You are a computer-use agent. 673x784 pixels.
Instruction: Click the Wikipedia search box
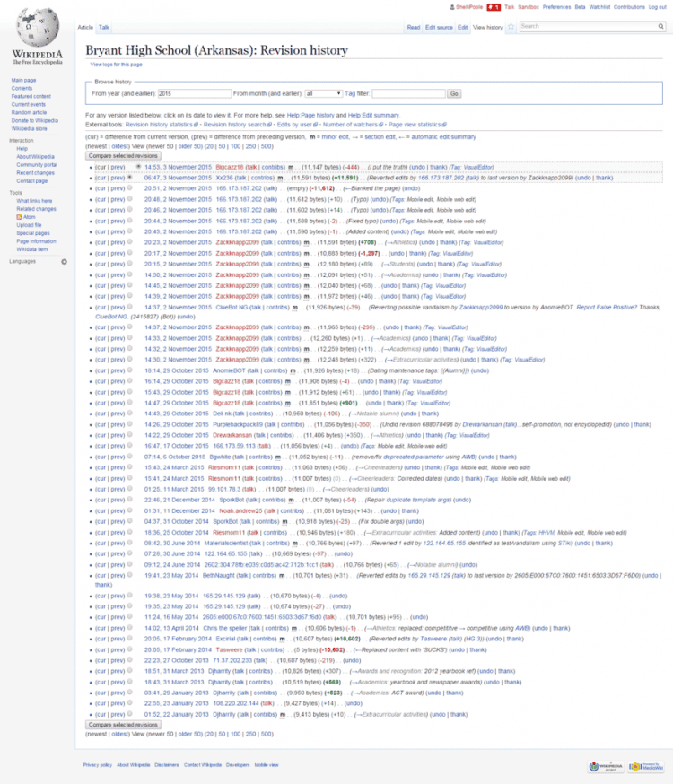point(592,27)
